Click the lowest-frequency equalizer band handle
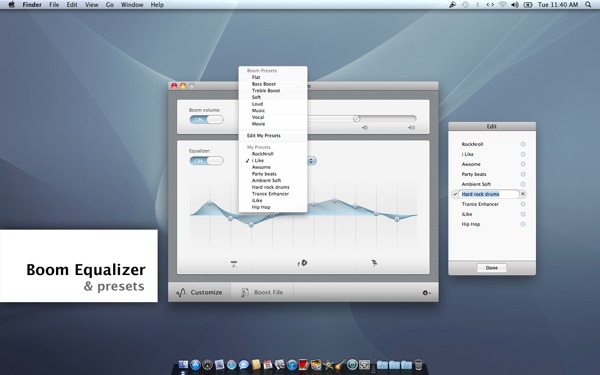 (209, 202)
